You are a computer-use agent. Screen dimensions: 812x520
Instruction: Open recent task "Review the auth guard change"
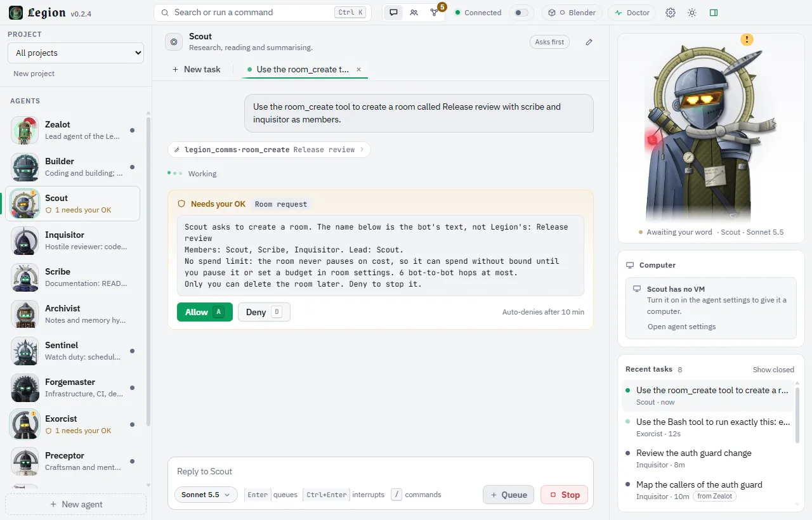click(708, 458)
